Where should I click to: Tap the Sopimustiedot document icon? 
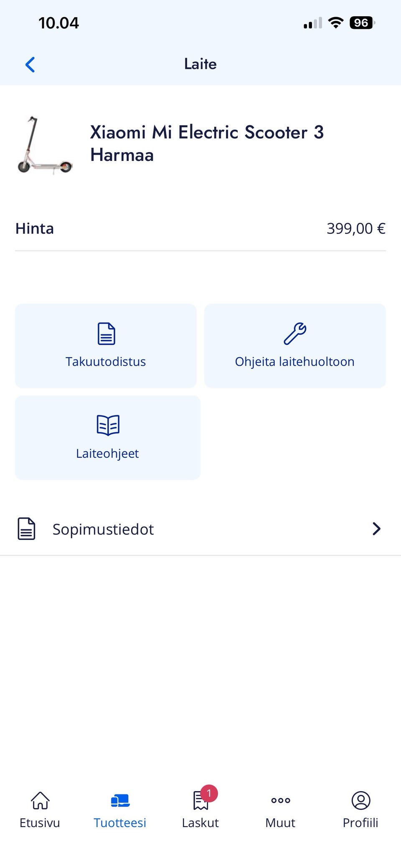26,529
